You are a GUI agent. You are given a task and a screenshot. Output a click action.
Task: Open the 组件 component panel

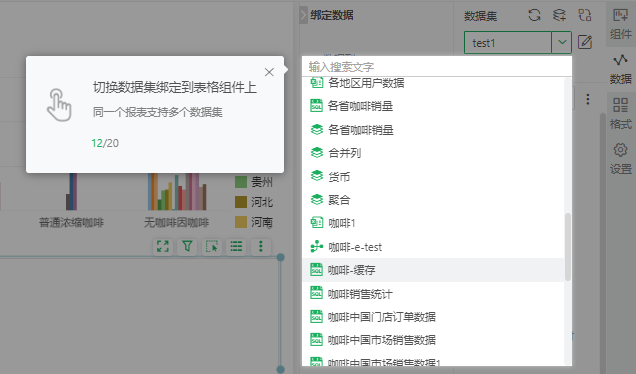(x=621, y=24)
